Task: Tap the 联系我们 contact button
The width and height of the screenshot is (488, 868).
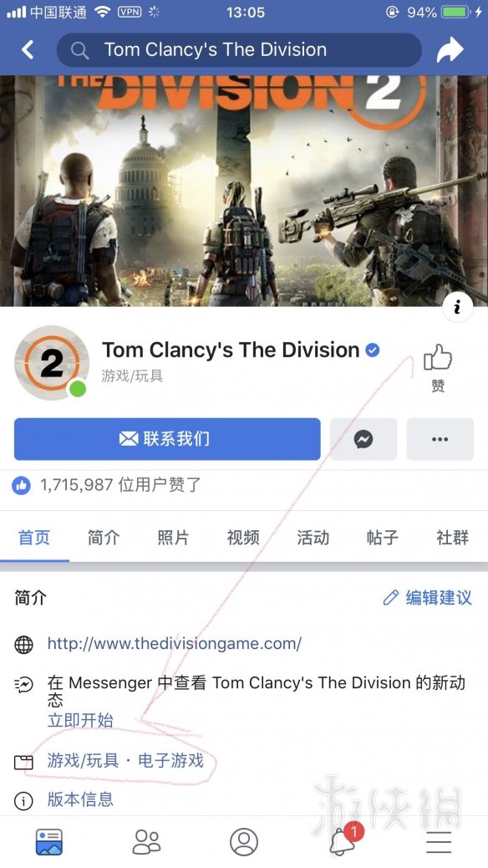Action: coord(167,439)
